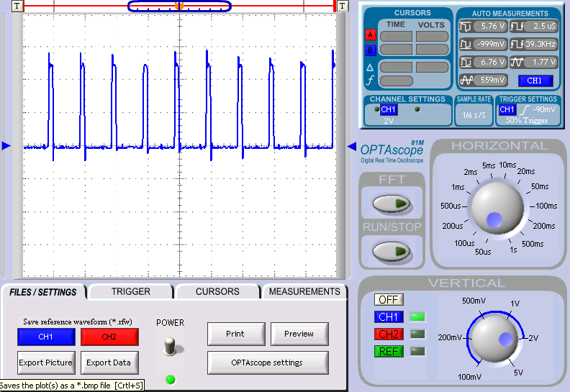This screenshot has width=570, height=392.
Task: Click the orange trigger position marker on top bar
Action: tap(180, 6)
